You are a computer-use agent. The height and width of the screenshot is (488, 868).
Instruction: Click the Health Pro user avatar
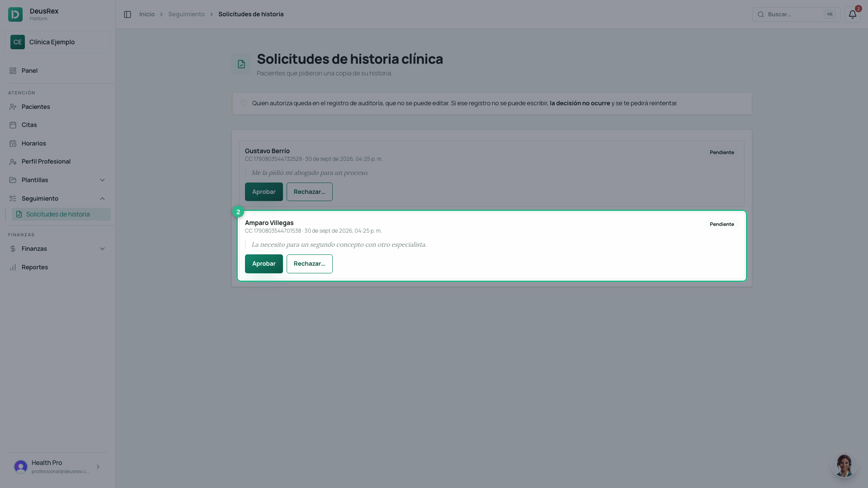pyautogui.click(x=21, y=467)
